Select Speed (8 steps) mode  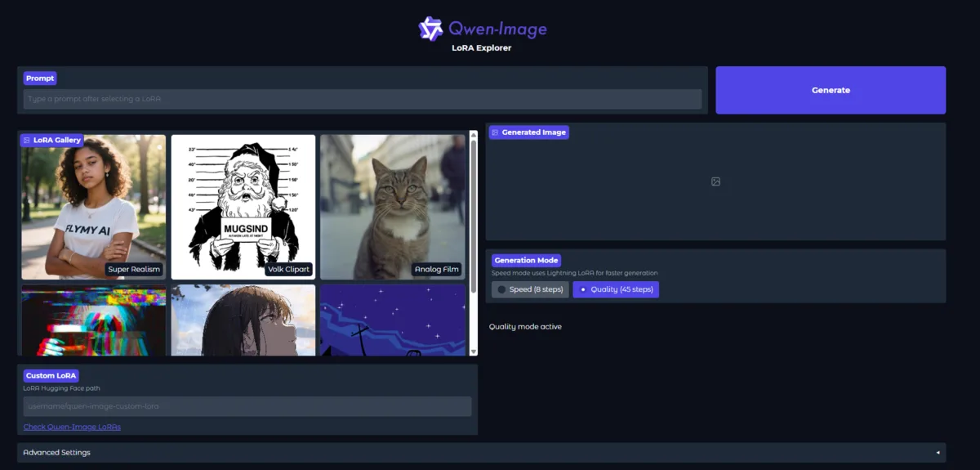pos(530,289)
